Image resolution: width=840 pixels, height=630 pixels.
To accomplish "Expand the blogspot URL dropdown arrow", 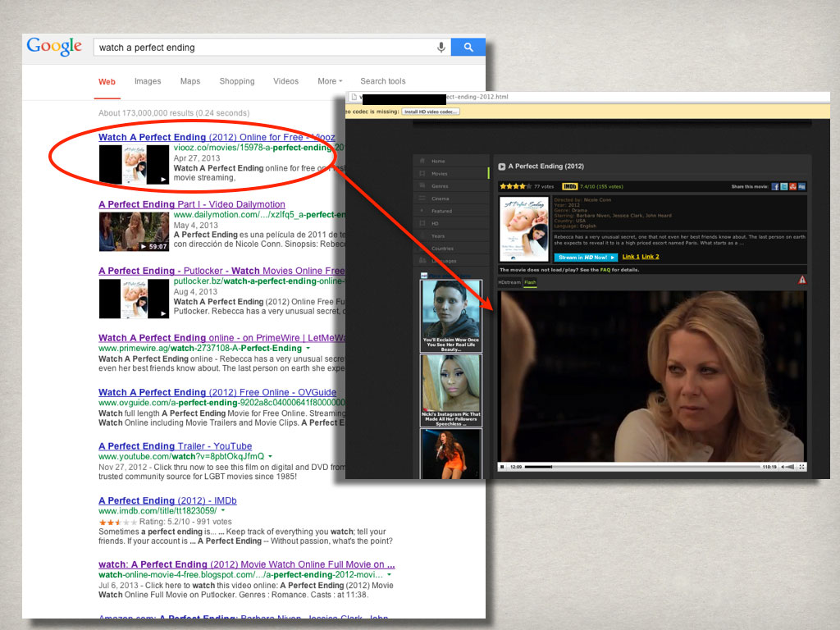I will (x=389, y=575).
